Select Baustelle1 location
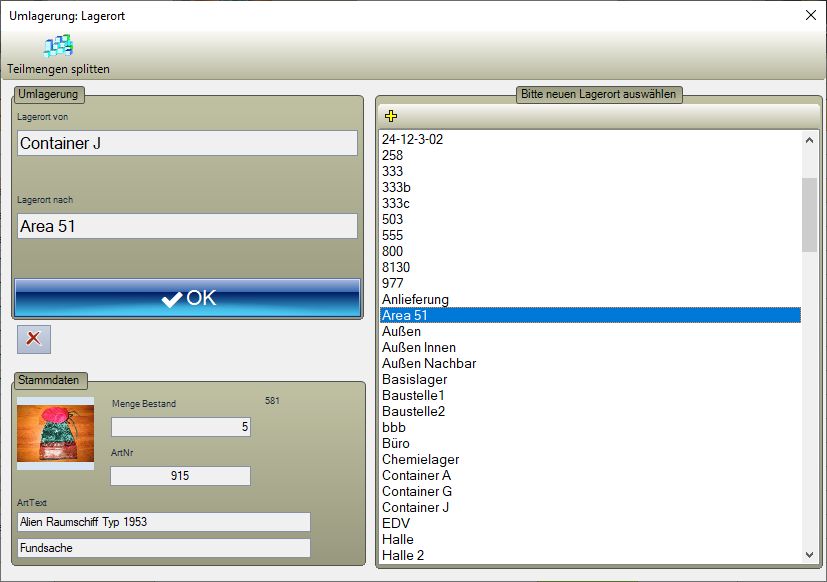Image resolution: width=827 pixels, height=582 pixels. [x=590, y=395]
